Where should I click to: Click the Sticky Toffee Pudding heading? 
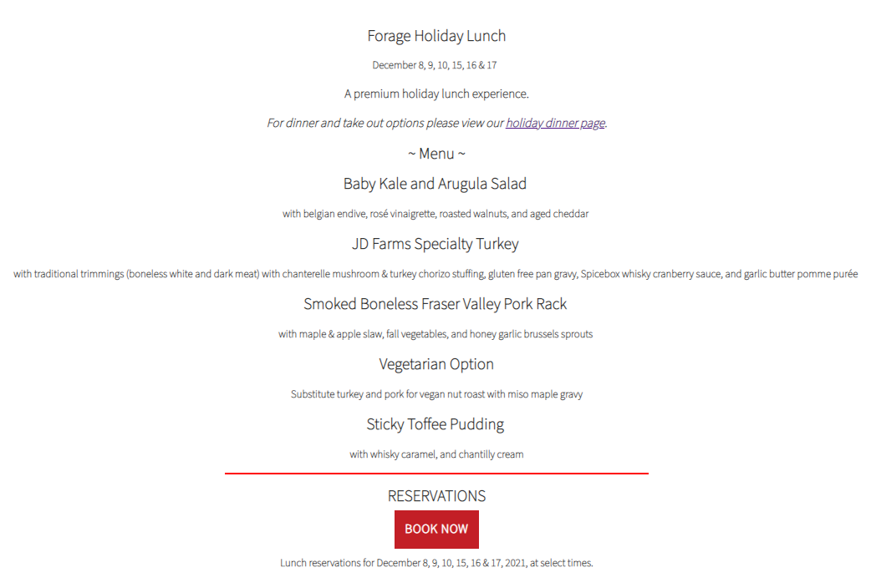435,424
